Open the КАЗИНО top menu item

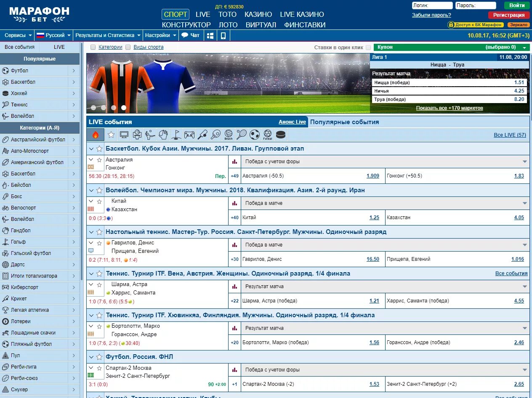point(258,14)
